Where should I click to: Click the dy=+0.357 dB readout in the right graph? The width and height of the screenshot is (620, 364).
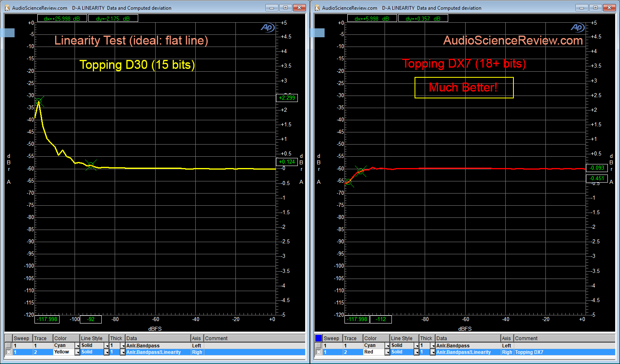(x=423, y=18)
